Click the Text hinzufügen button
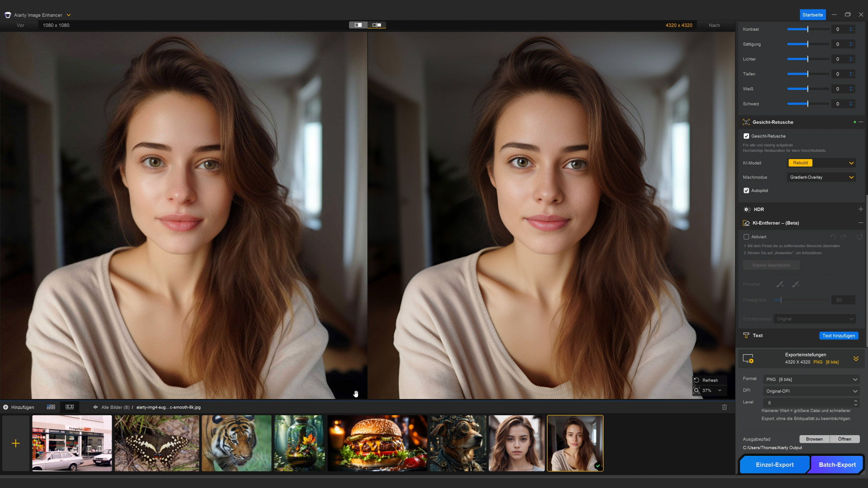 [x=839, y=336]
